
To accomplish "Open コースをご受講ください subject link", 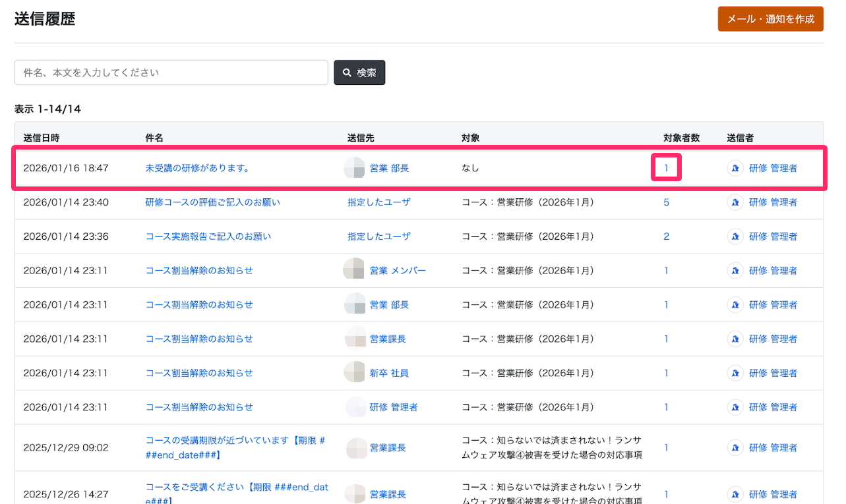I will [x=237, y=494].
